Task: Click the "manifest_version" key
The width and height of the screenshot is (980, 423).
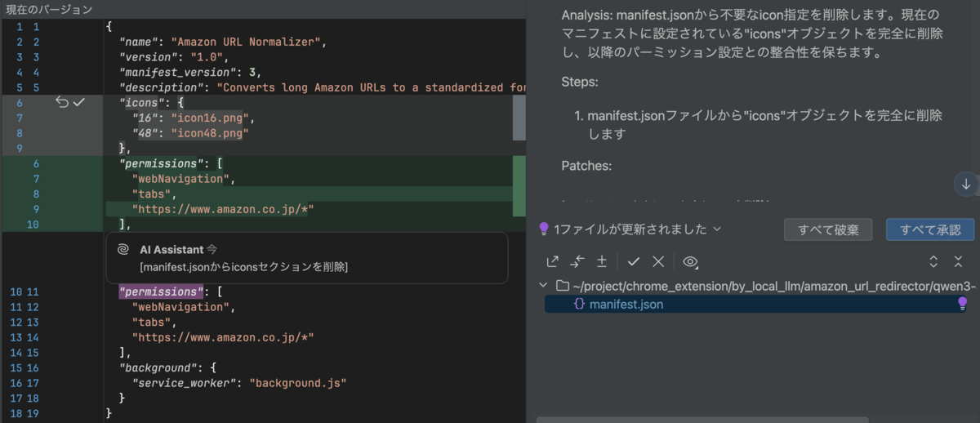Action: click(177, 72)
